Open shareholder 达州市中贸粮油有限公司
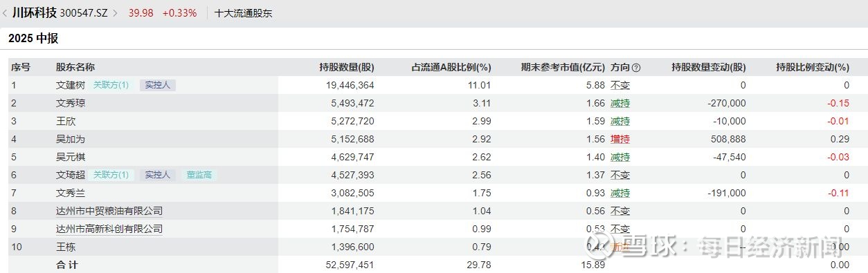Screen dimensions: 868x273 109,211
